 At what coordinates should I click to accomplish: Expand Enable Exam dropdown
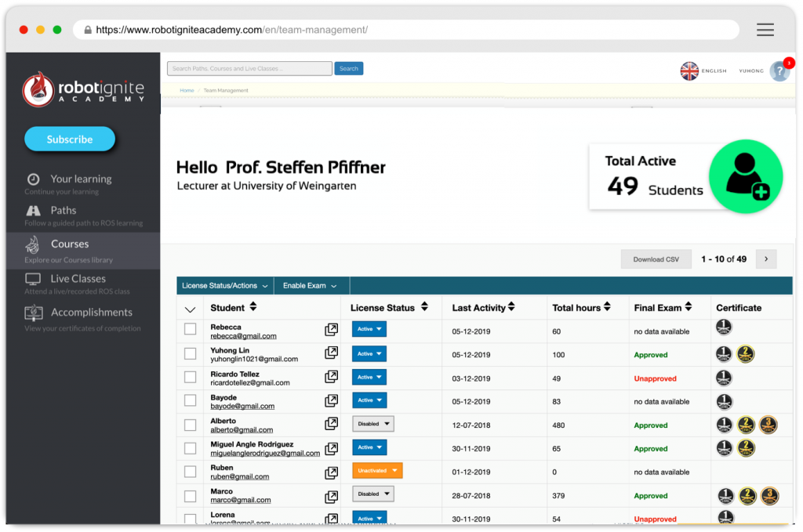coord(311,286)
